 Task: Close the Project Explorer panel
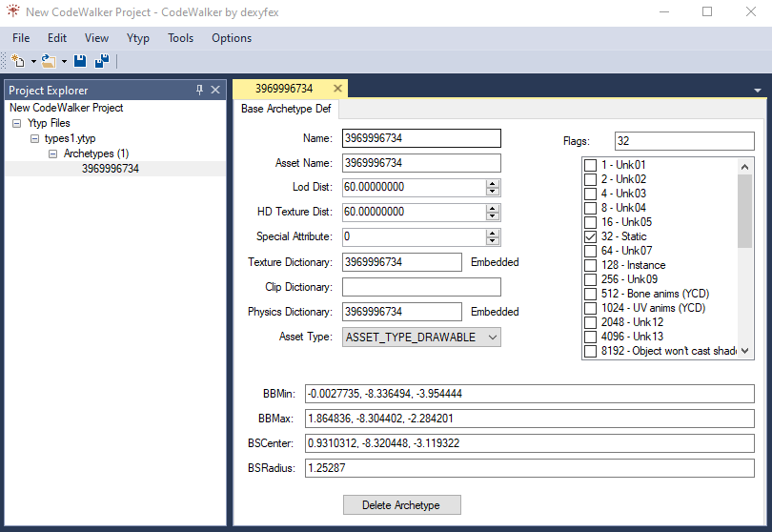215,90
